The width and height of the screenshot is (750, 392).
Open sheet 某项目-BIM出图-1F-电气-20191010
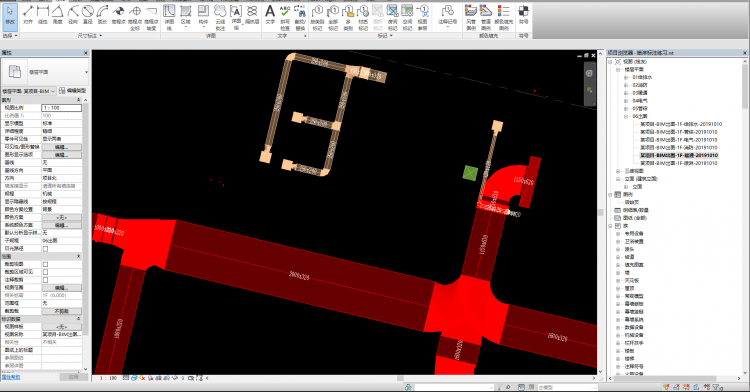[679, 140]
